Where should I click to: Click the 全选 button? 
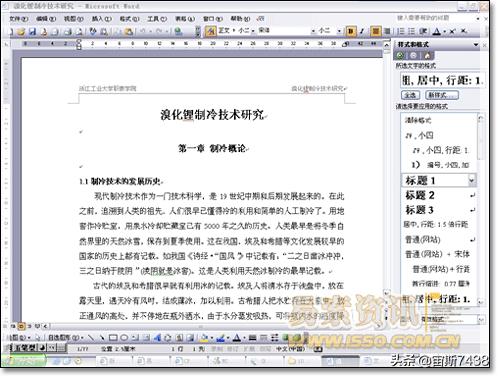coord(410,95)
